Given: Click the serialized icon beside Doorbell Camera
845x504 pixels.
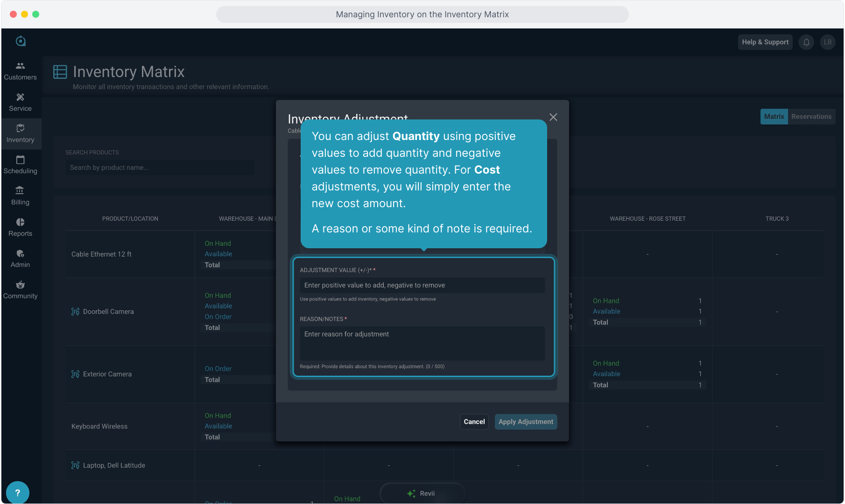Looking at the screenshot, I should click(75, 312).
